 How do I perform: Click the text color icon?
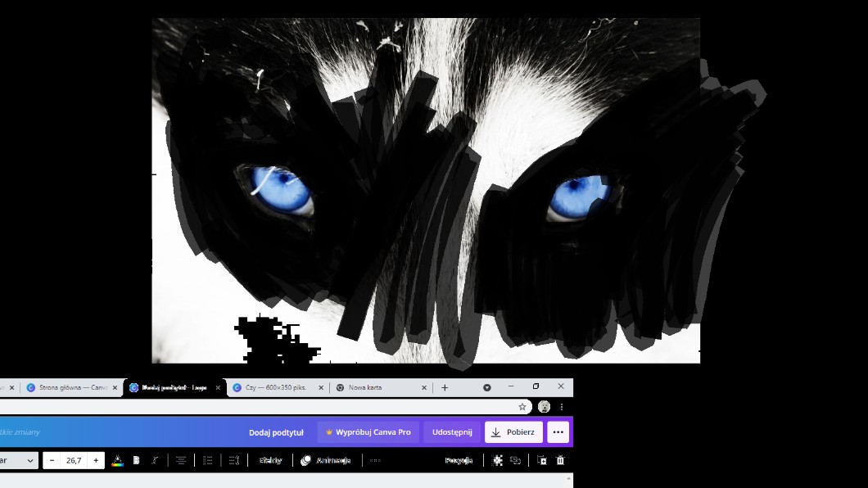[117, 460]
